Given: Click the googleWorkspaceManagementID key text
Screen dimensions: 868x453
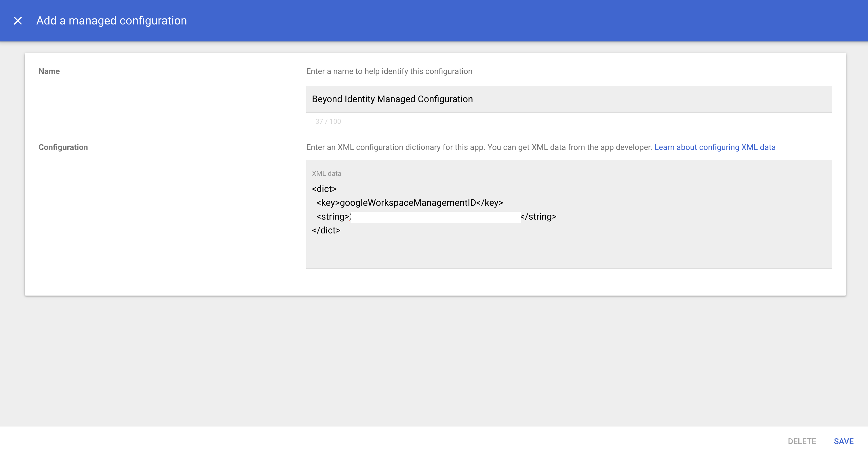Looking at the screenshot, I should [x=408, y=203].
